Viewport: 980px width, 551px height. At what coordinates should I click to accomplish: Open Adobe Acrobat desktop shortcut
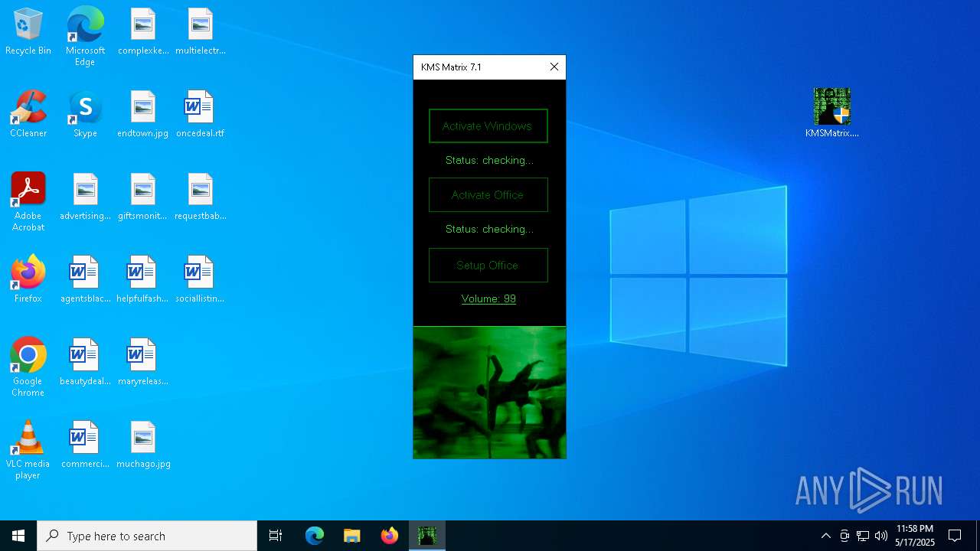pyautogui.click(x=28, y=202)
